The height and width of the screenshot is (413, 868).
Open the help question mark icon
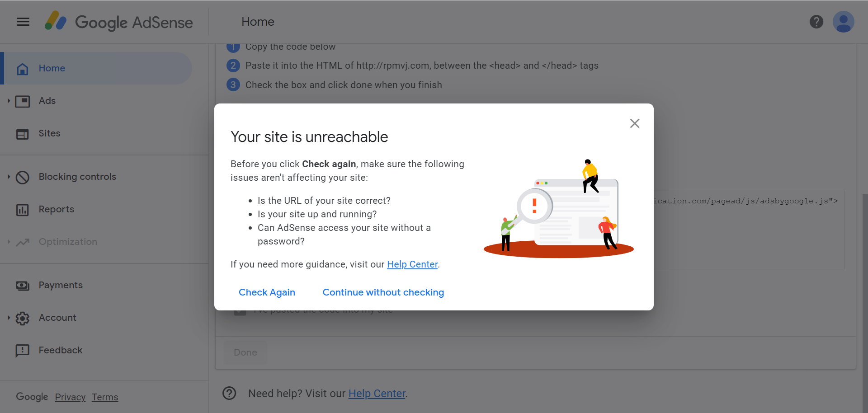tap(816, 22)
